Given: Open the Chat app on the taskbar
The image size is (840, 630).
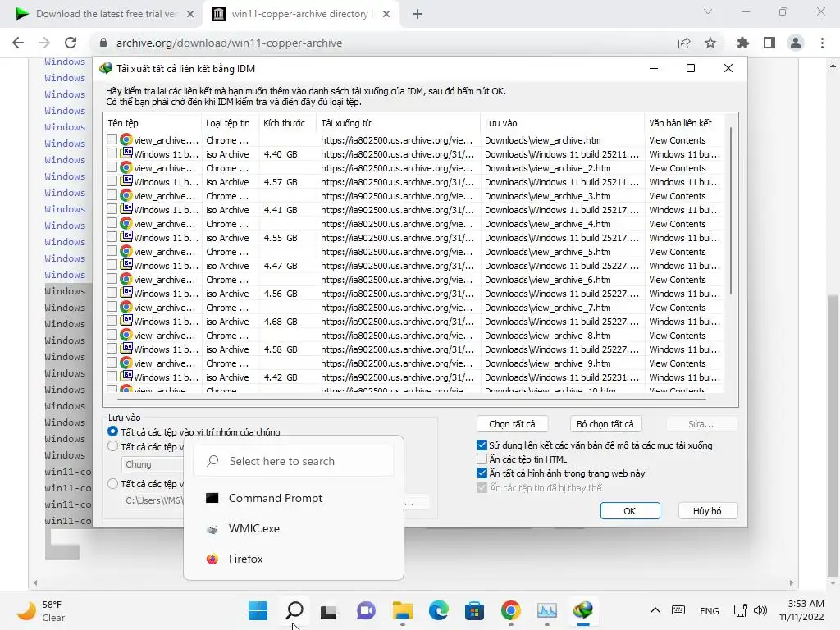Looking at the screenshot, I should click(x=366, y=610).
